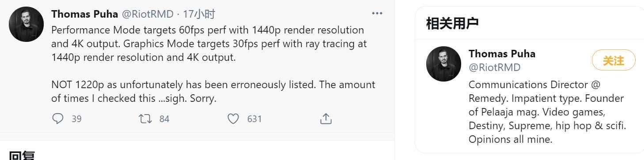This screenshot has height=160, width=644.
Task: Click the 39 replies count
Action: [76, 119]
